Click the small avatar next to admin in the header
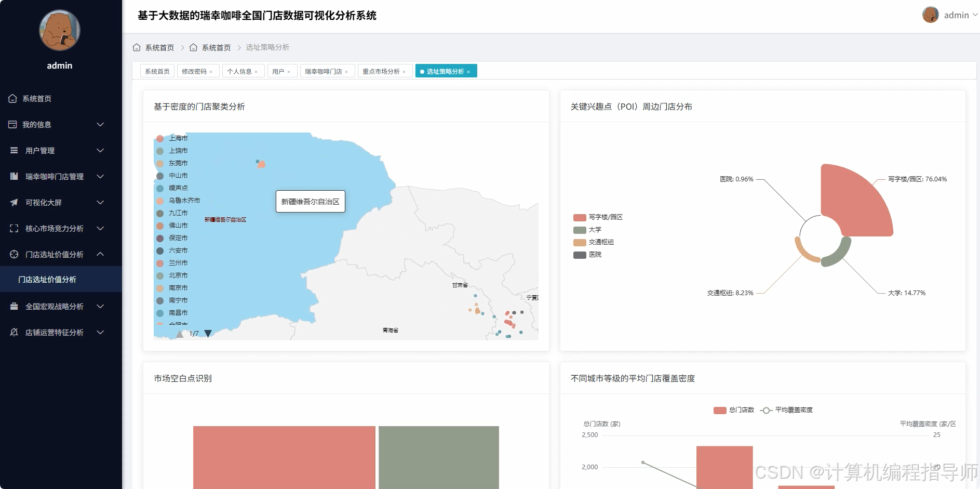Screen dimensions: 980x489 coord(930,15)
